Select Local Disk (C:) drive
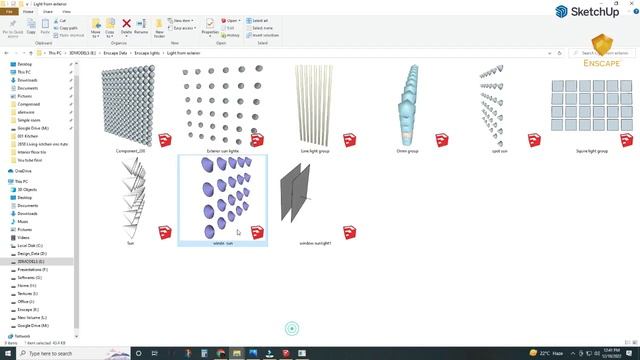Screen dimensions: 640x360 tap(29, 245)
